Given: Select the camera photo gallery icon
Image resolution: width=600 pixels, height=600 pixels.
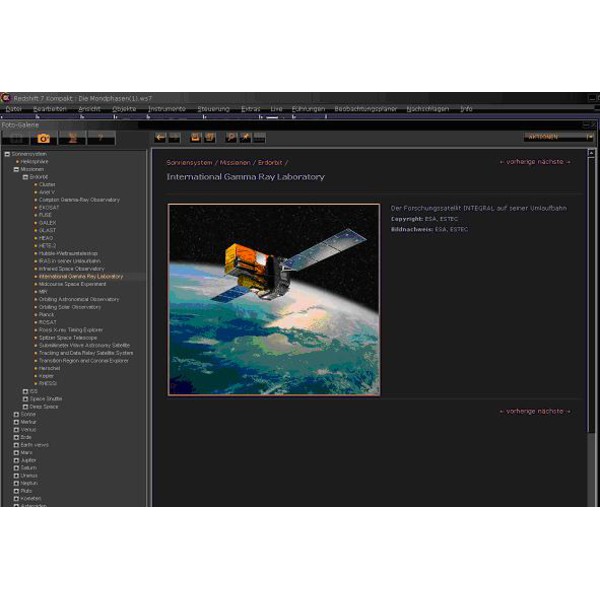Looking at the screenshot, I should click(x=43, y=138).
